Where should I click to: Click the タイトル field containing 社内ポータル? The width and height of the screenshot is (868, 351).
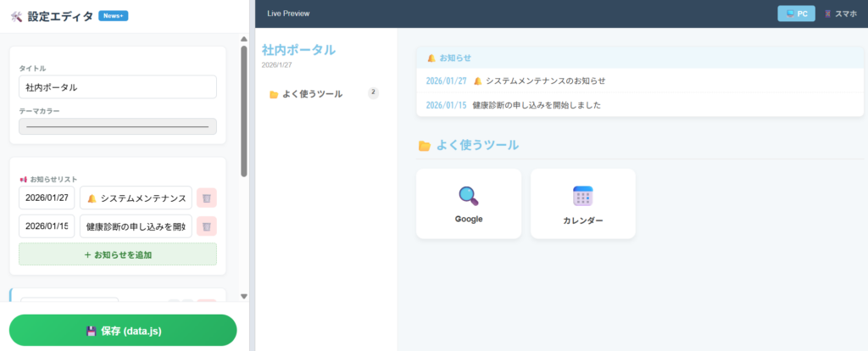(x=118, y=87)
